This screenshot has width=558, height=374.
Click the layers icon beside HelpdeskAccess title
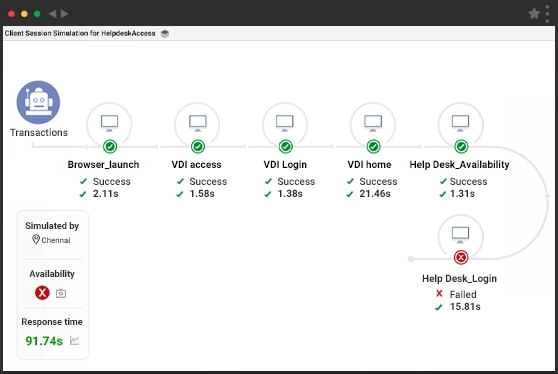(x=165, y=33)
